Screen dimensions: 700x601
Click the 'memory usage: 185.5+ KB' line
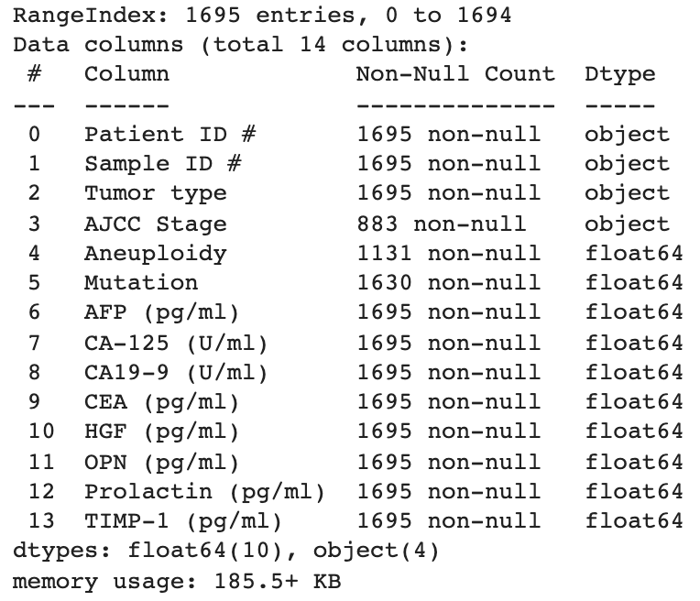tap(177, 581)
